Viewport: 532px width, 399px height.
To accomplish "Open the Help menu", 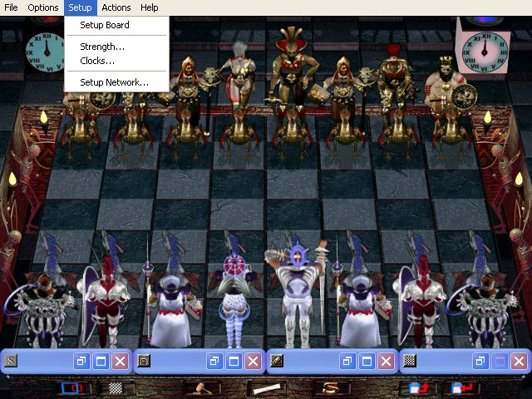I will [x=150, y=7].
